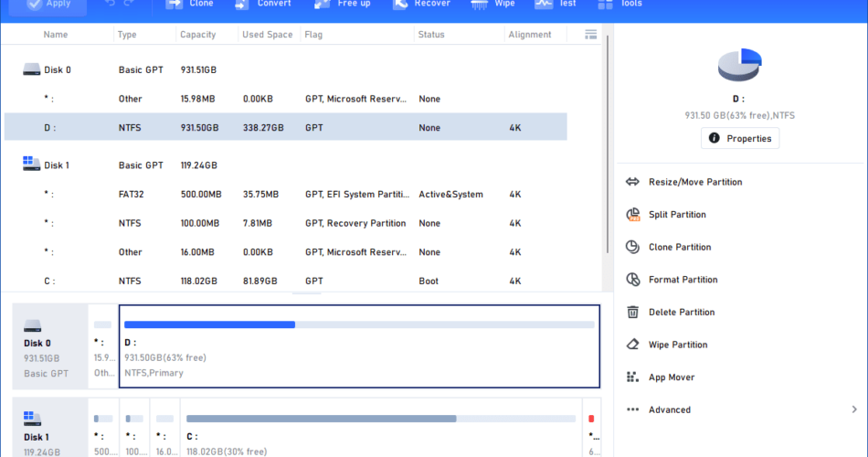
Task: Click the Clone Partition icon
Action: [633, 247]
